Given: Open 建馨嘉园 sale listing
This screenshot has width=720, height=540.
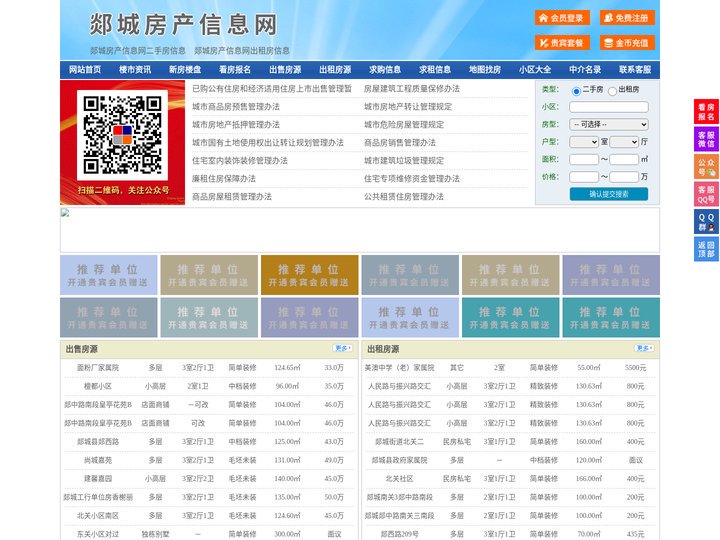Looking at the screenshot, I should pyautogui.click(x=98, y=478).
